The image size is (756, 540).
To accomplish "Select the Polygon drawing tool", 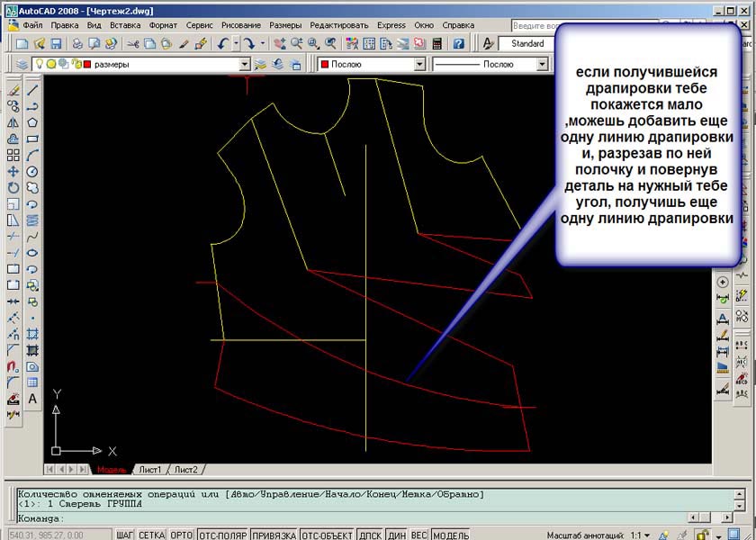I will [32, 122].
